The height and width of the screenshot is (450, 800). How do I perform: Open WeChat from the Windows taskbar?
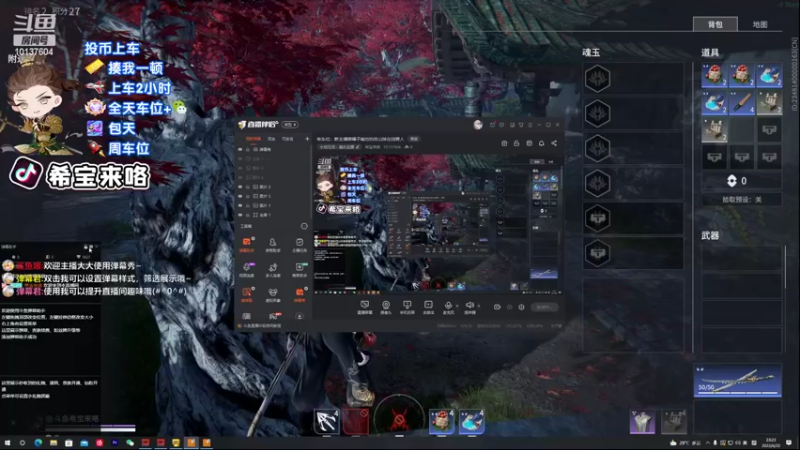pyautogui.click(x=130, y=443)
